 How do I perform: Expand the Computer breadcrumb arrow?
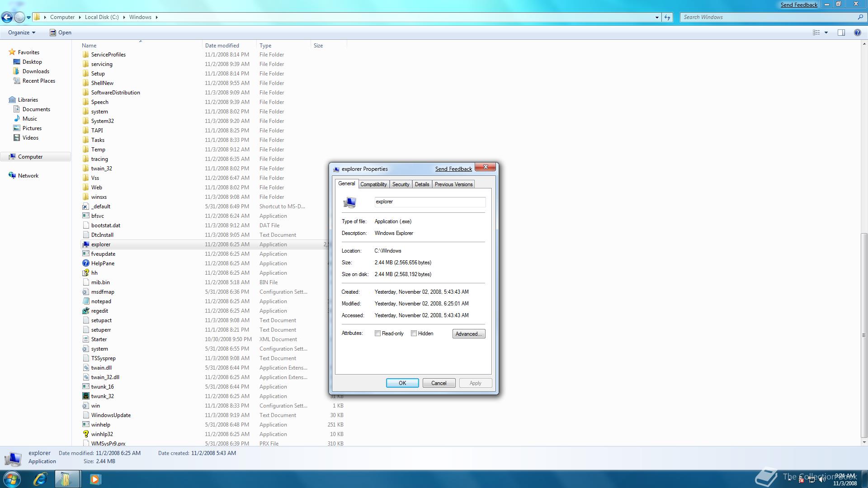80,17
